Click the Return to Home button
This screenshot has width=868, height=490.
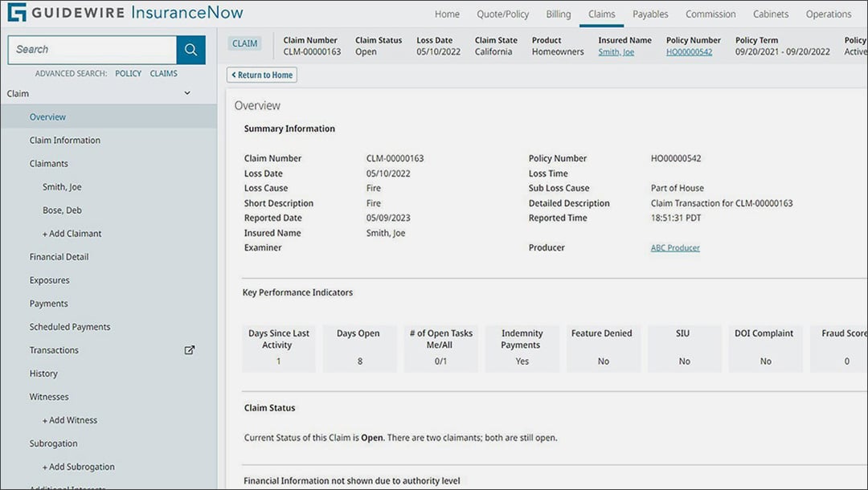(261, 74)
